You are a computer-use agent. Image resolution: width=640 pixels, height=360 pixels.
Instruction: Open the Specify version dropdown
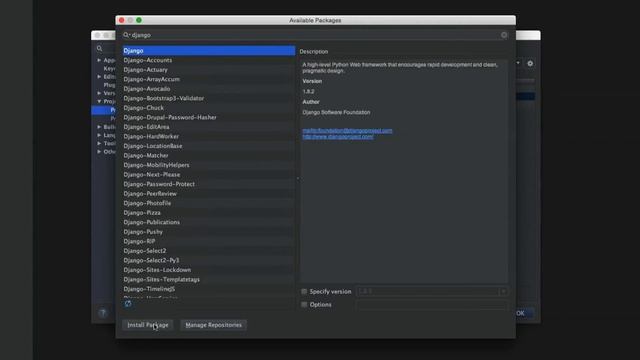coord(503,291)
